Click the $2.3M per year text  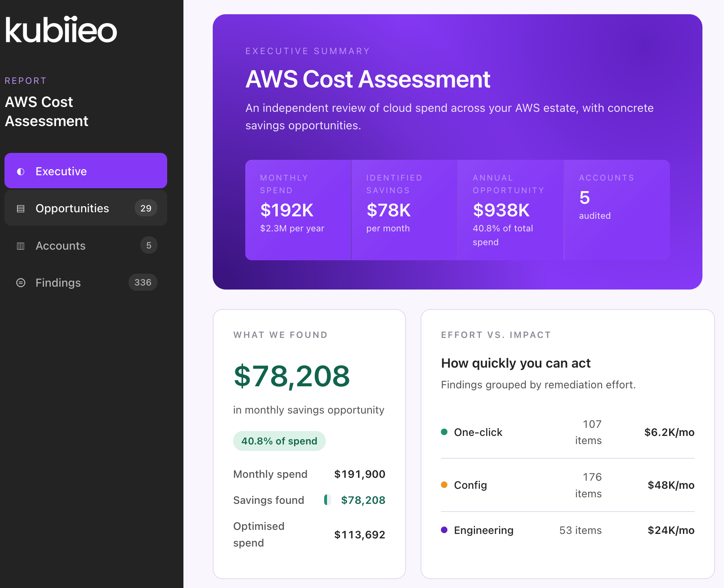pyautogui.click(x=292, y=228)
